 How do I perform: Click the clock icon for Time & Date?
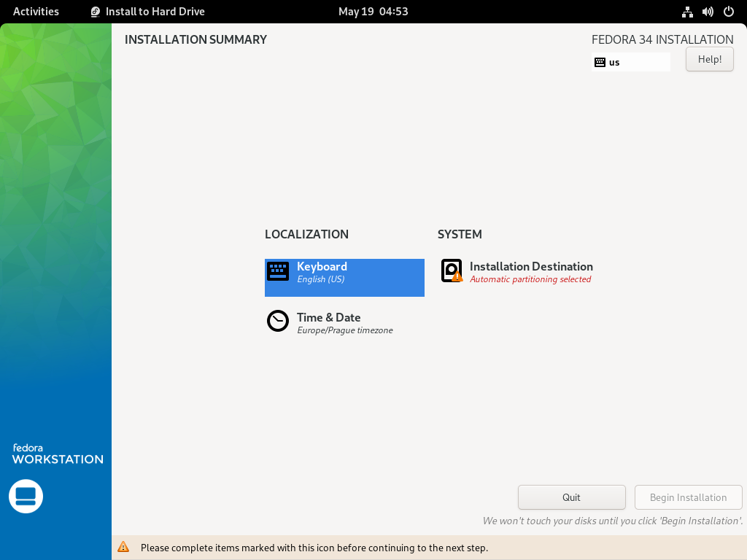[x=278, y=321]
